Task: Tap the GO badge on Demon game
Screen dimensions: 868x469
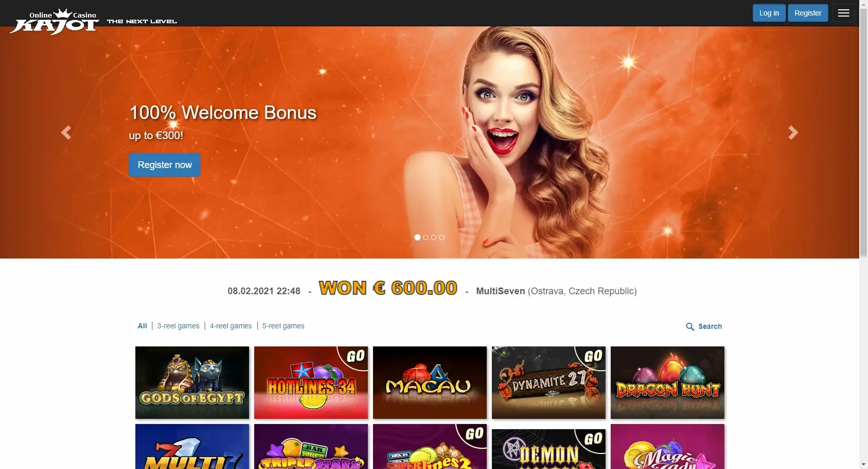Action: click(593, 439)
